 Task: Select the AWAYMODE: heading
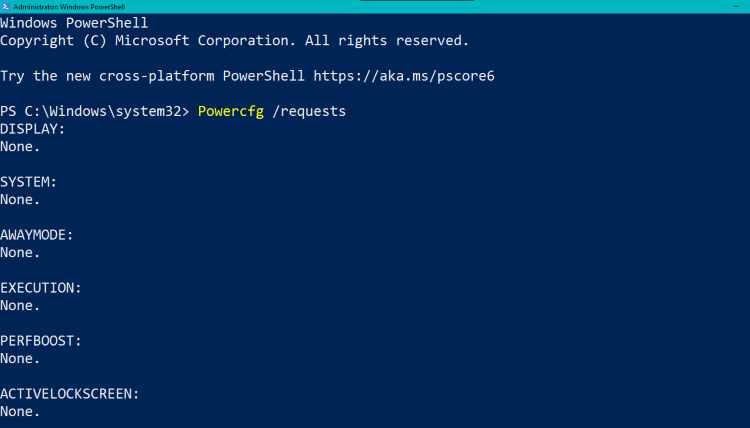pyautogui.click(x=37, y=235)
